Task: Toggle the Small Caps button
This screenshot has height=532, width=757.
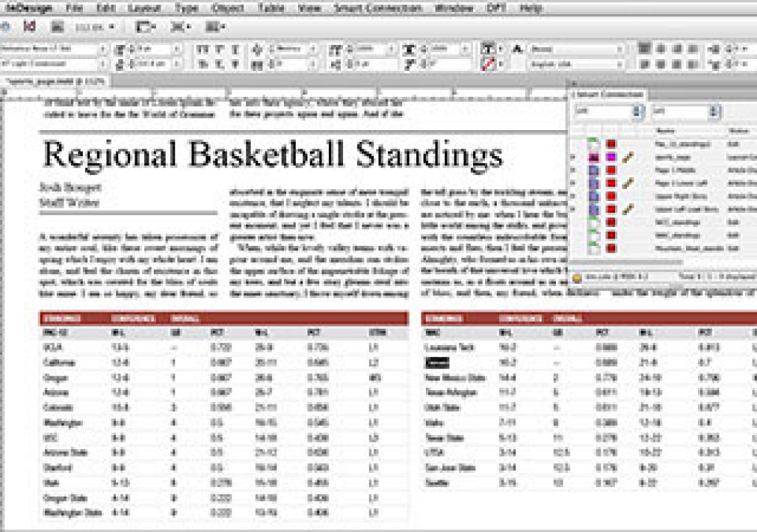Action: (203, 64)
